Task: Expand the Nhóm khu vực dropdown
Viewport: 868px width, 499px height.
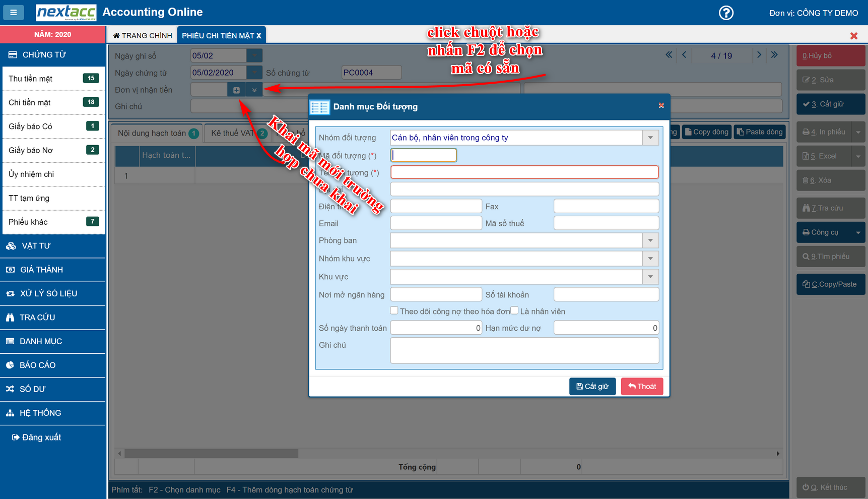Action: pyautogui.click(x=650, y=259)
